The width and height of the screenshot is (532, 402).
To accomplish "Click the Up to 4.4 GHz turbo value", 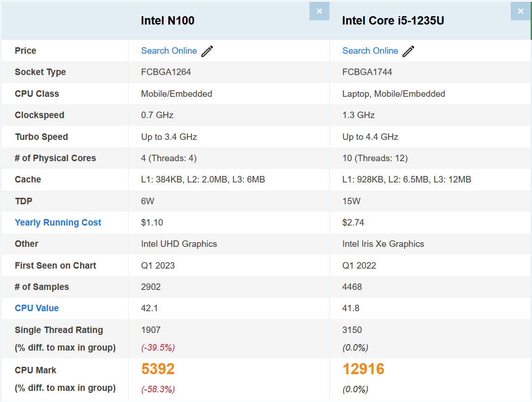I will coord(370,137).
